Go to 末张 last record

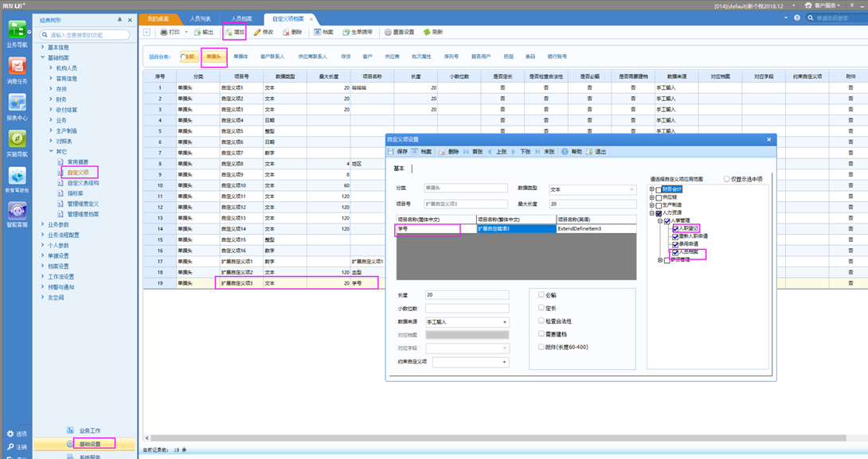pyautogui.click(x=545, y=151)
